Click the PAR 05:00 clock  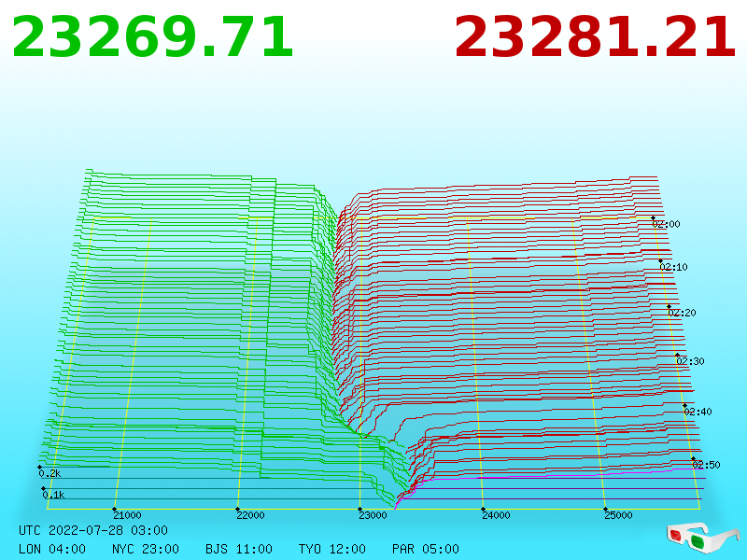426,549
